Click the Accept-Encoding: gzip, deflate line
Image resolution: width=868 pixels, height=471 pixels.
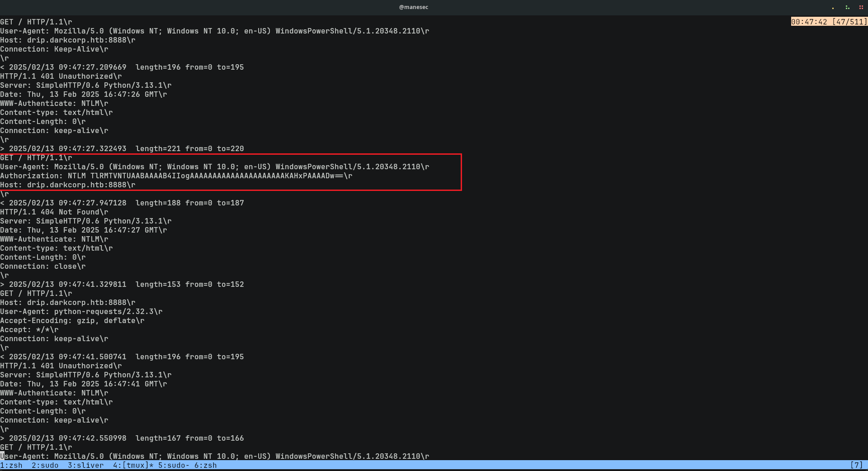tap(72, 321)
